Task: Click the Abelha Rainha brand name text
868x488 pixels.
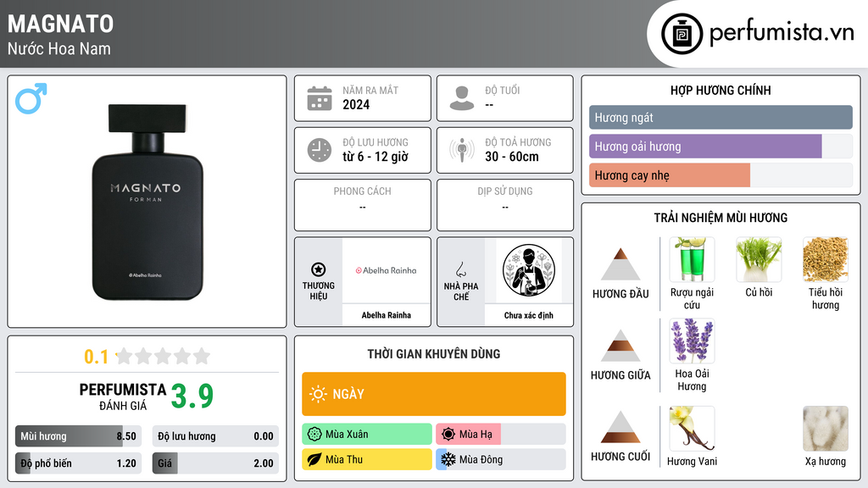Action: click(x=387, y=315)
